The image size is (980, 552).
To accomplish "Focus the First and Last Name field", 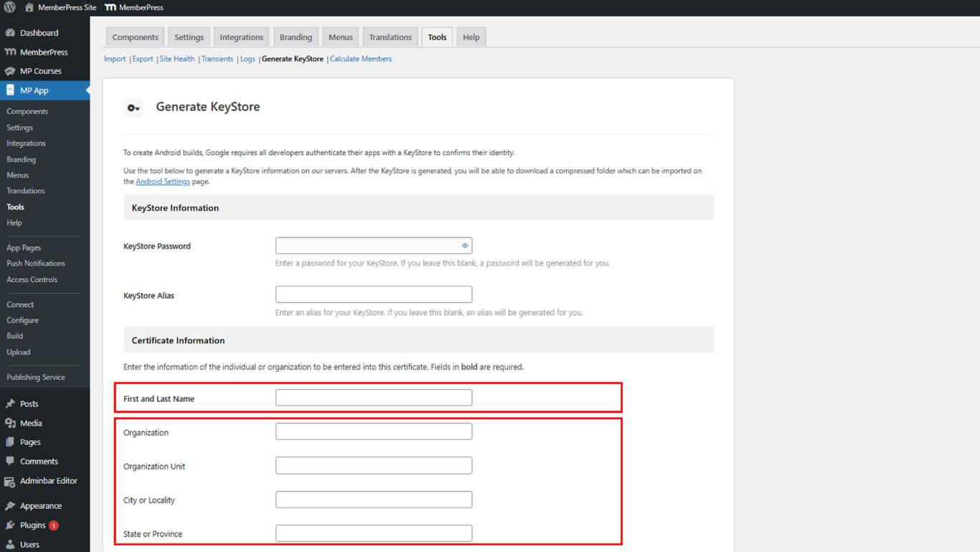I will point(374,398).
